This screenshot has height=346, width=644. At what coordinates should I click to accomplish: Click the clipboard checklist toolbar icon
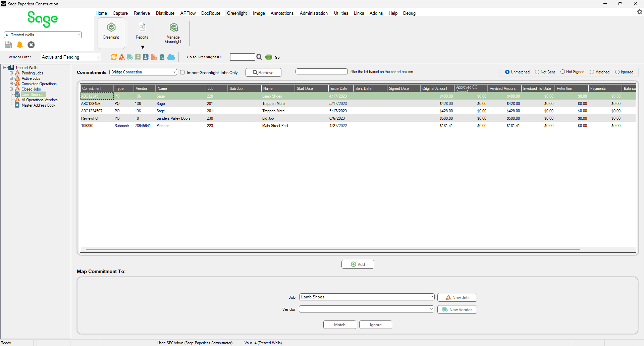(x=162, y=57)
